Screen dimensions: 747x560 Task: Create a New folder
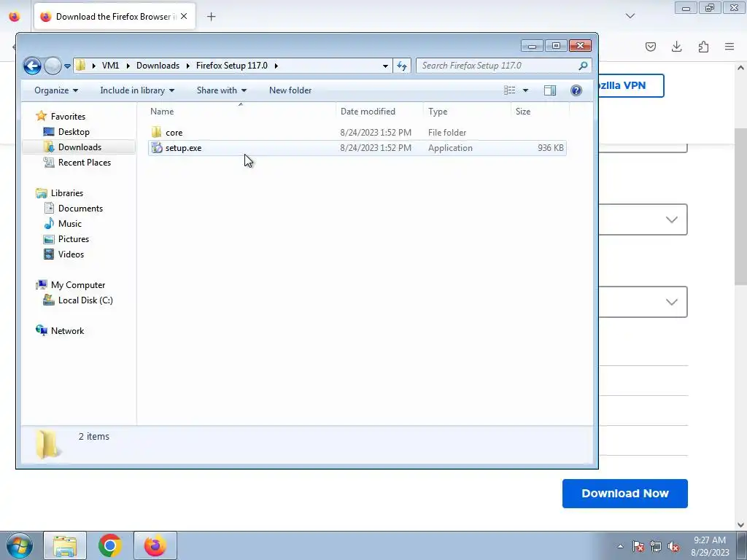[x=290, y=90]
